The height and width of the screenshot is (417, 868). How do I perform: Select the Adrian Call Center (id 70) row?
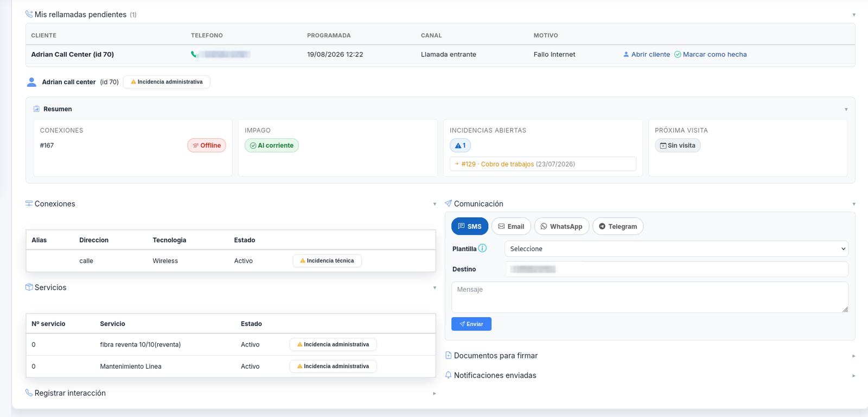click(x=440, y=54)
